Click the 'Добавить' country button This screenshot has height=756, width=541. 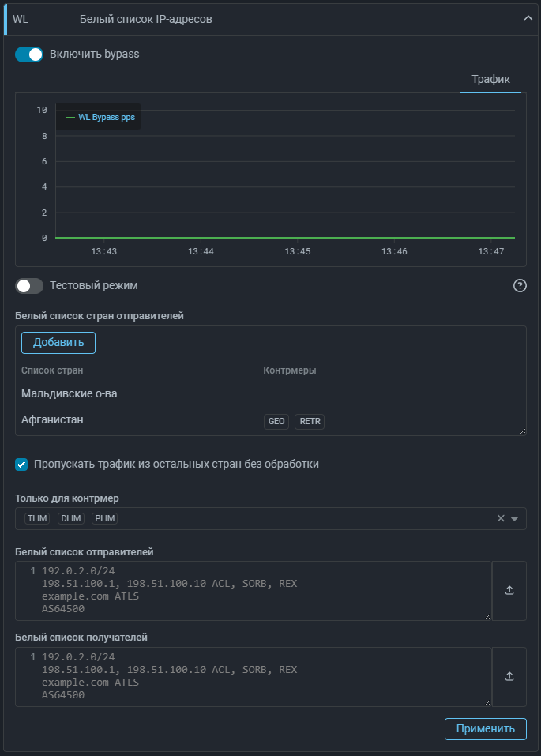[x=58, y=343]
